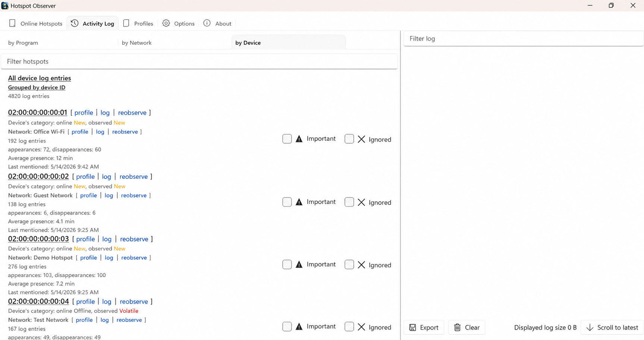Open log link for device 02:00:00:00:00:03
This screenshot has height=340, width=644.
point(107,239)
